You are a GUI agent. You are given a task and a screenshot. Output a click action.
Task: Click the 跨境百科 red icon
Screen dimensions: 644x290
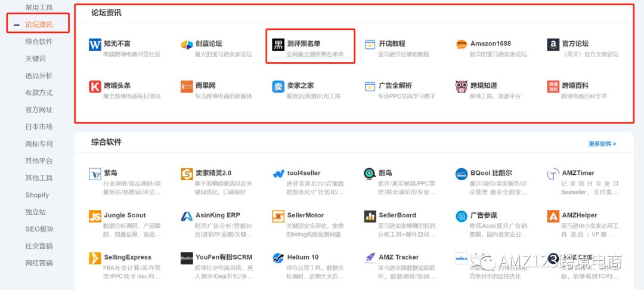pos(553,87)
